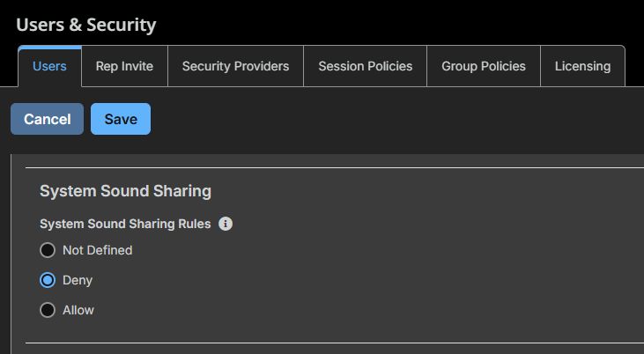The width and height of the screenshot is (644, 354).
Task: Click the info icon beside System Sound Sharing Rules
Action: [x=225, y=224]
